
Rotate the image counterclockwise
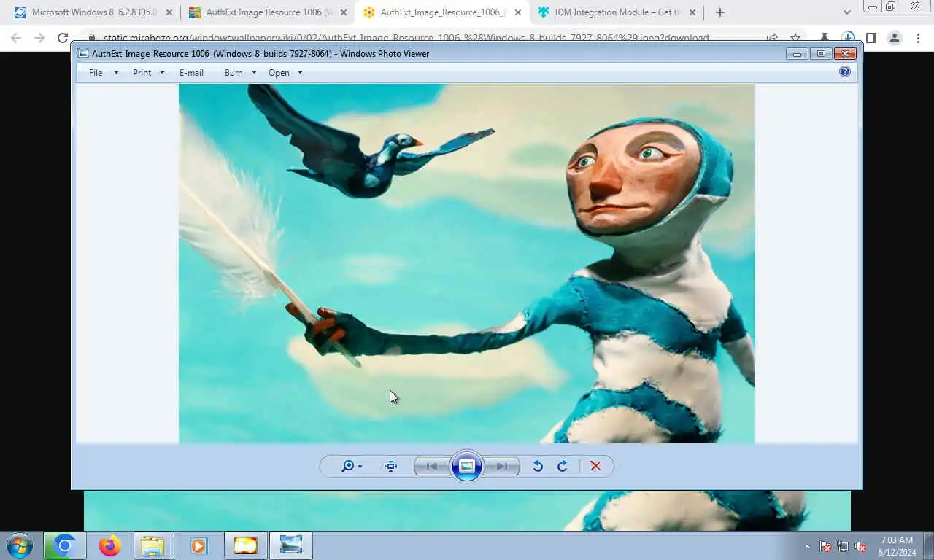coord(538,467)
